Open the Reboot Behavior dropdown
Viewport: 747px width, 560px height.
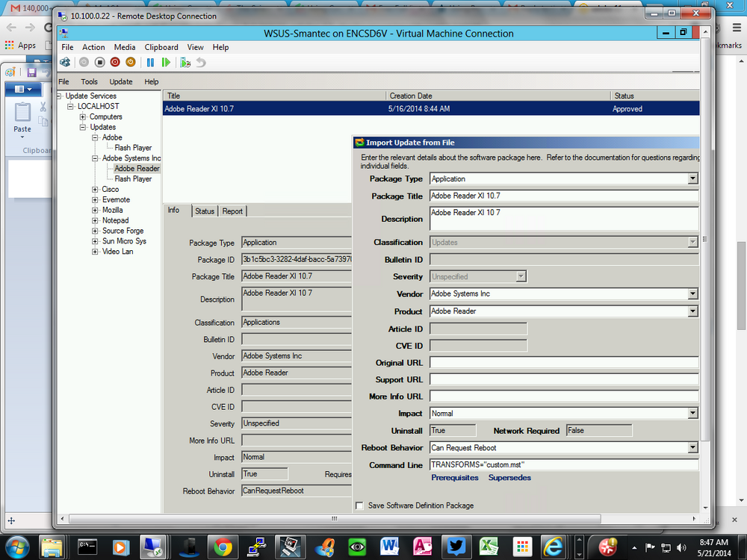693,447
